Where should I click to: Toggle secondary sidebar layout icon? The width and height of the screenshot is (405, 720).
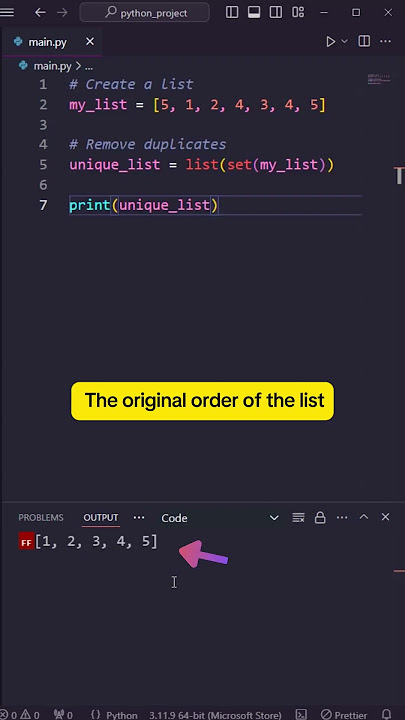coord(276,12)
